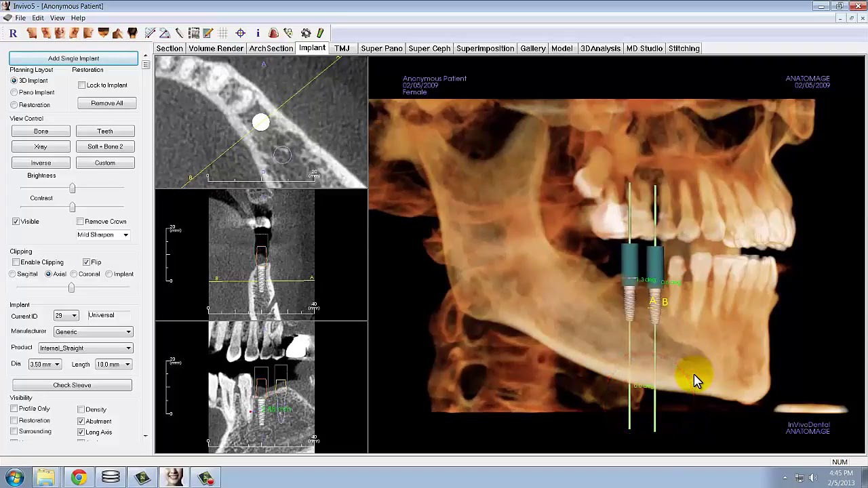Switch to the Volume Render tab
Image resolution: width=868 pixels, height=488 pixels.
pyautogui.click(x=216, y=48)
